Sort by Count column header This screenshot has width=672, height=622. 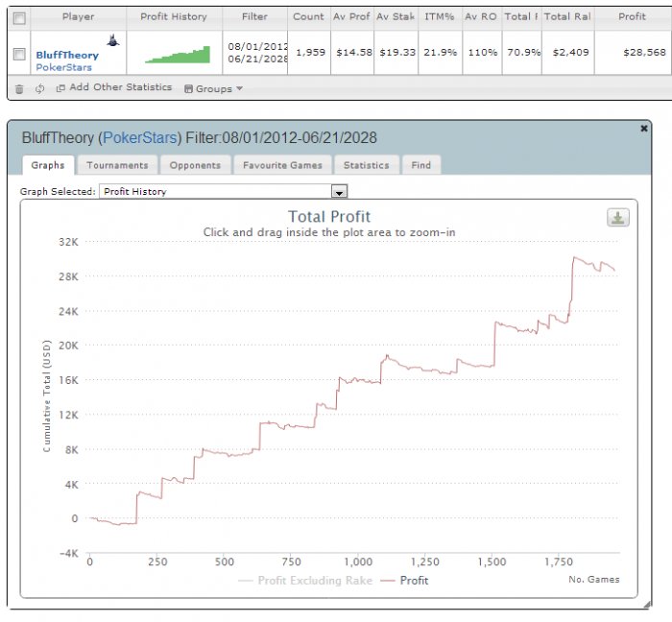tap(308, 16)
